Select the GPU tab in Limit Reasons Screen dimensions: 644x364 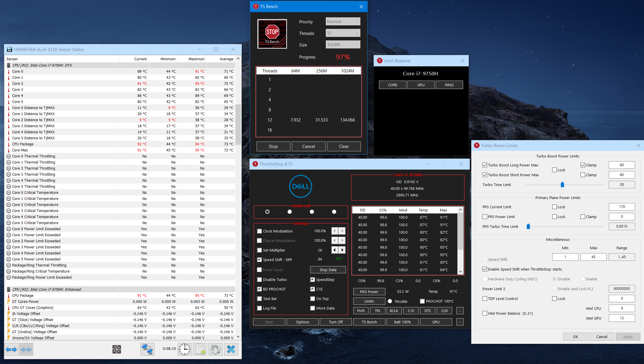421,85
